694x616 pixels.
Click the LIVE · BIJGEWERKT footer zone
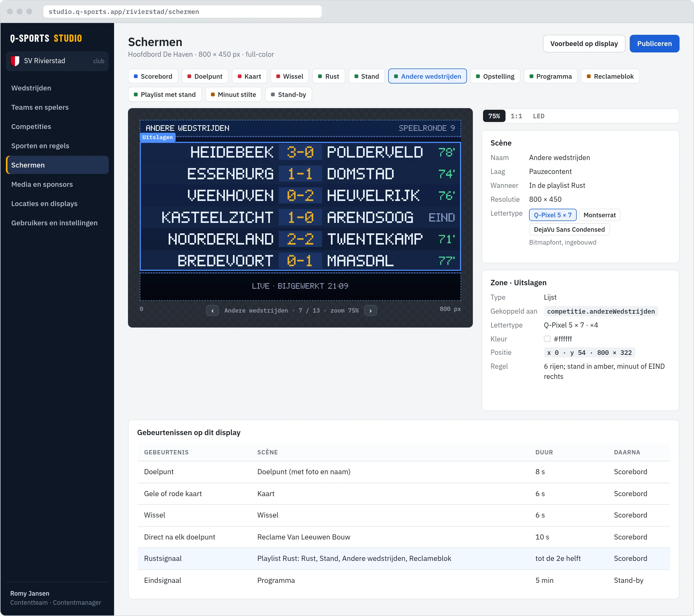pyautogui.click(x=300, y=286)
